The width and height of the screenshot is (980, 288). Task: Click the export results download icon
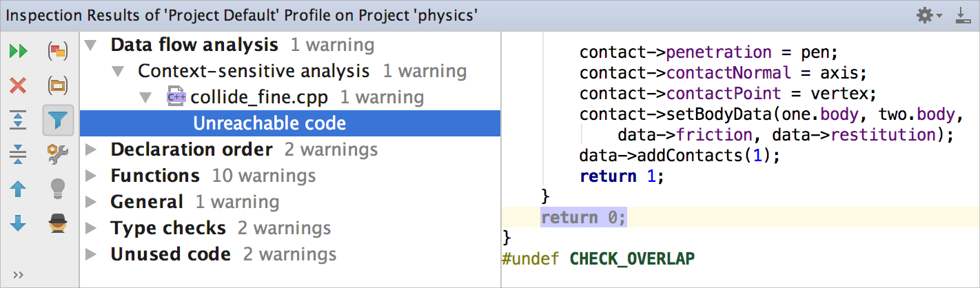coord(963,15)
